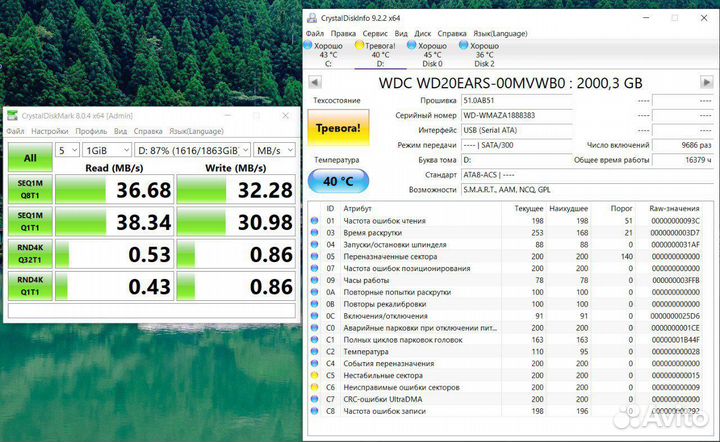Open Справка menu in CrystalDiskInfo
This screenshot has width=720, height=442.
point(452,34)
